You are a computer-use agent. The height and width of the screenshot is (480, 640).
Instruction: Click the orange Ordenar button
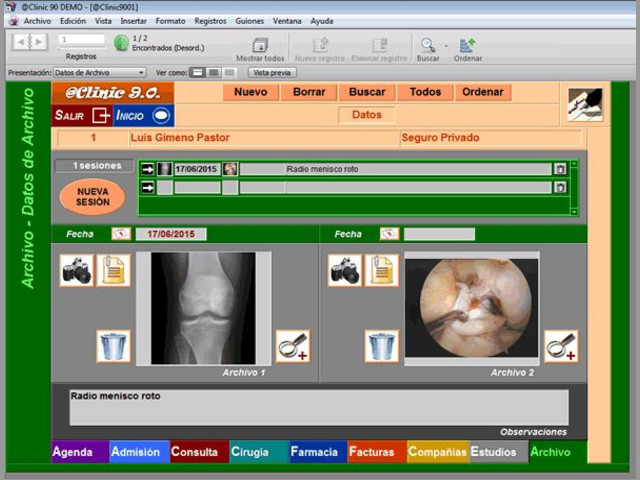point(482,92)
